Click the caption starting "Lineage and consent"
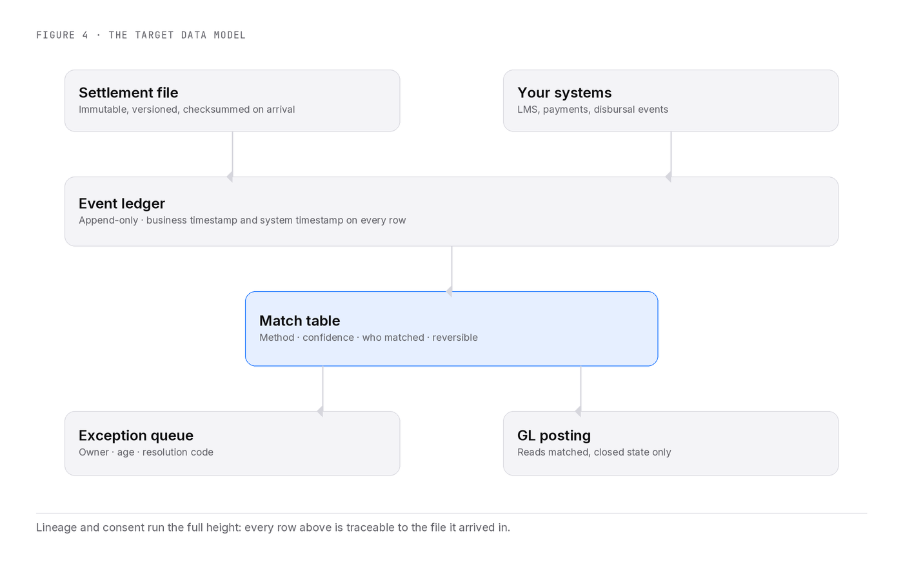The width and height of the screenshot is (903, 567). pos(273,527)
